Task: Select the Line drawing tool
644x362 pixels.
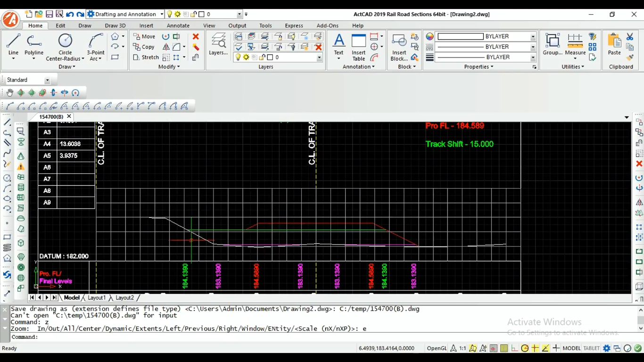Action: (x=13, y=46)
